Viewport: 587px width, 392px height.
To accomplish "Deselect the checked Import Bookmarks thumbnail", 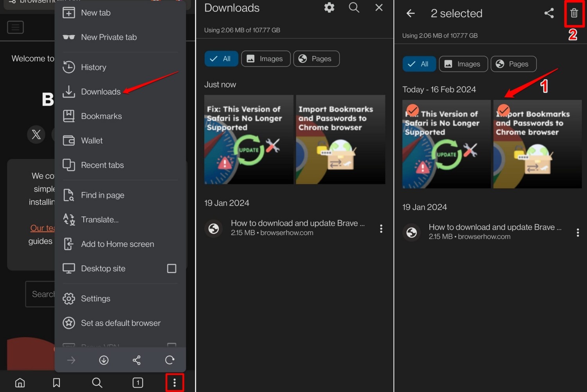I will [538, 144].
